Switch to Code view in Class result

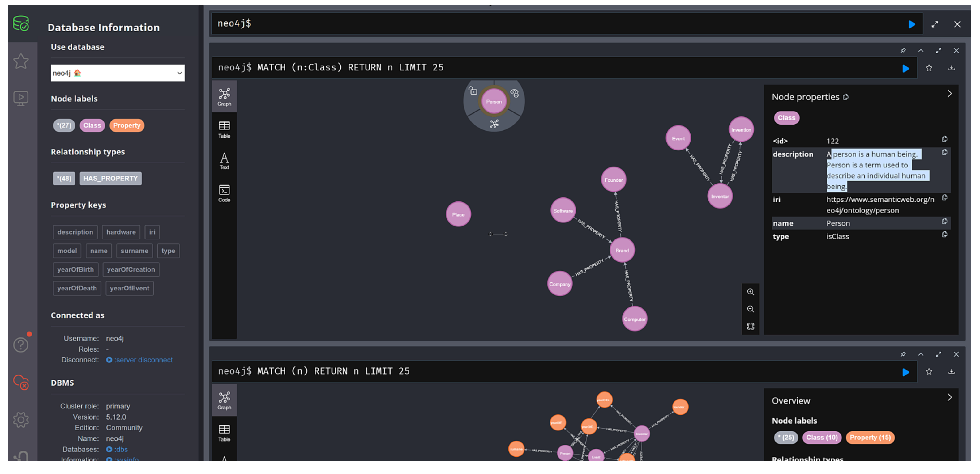[x=224, y=193]
